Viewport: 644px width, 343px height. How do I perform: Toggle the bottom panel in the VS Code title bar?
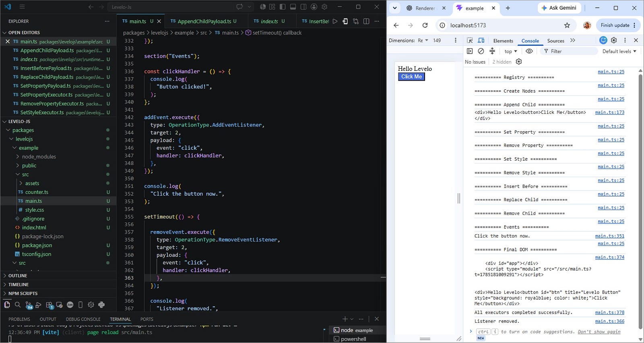coord(293,7)
